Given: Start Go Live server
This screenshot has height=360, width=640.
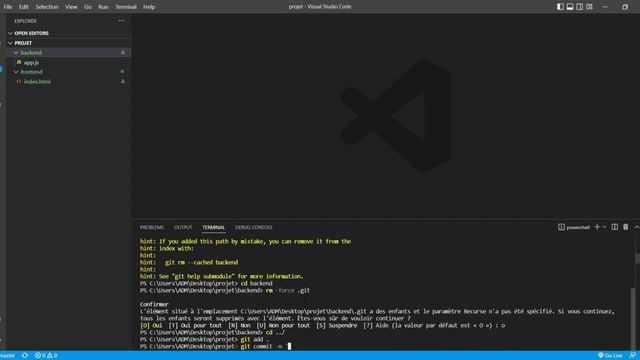Looking at the screenshot, I should click(610, 356).
